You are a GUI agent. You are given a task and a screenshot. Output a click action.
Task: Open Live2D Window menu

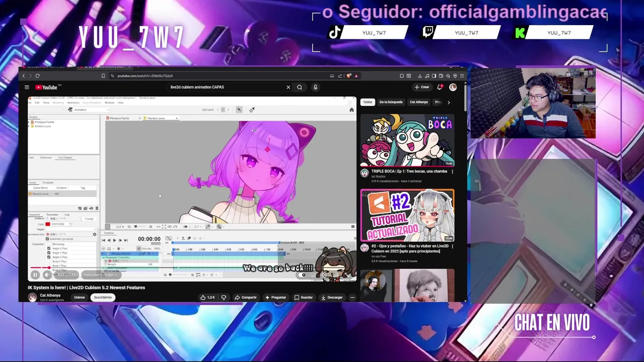tap(109, 103)
